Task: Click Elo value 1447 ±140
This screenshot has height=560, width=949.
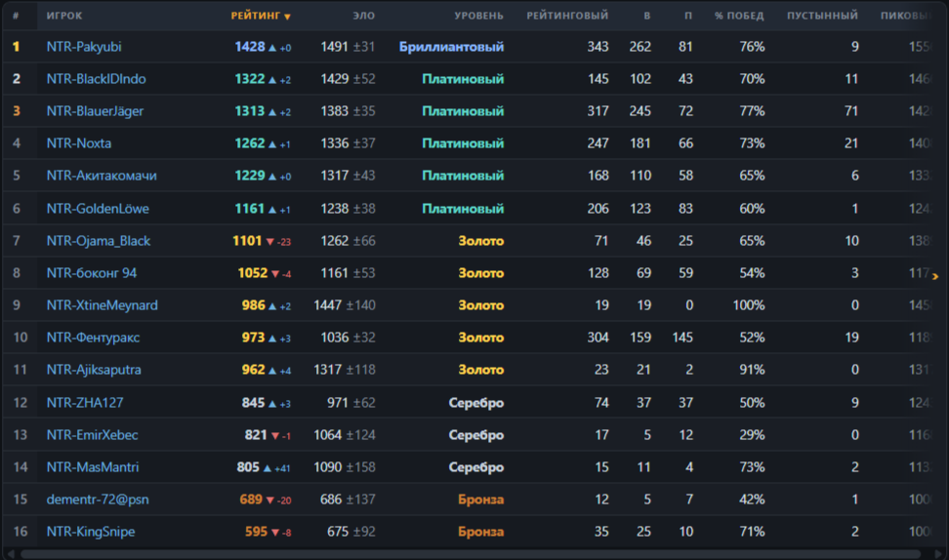Action: click(345, 305)
